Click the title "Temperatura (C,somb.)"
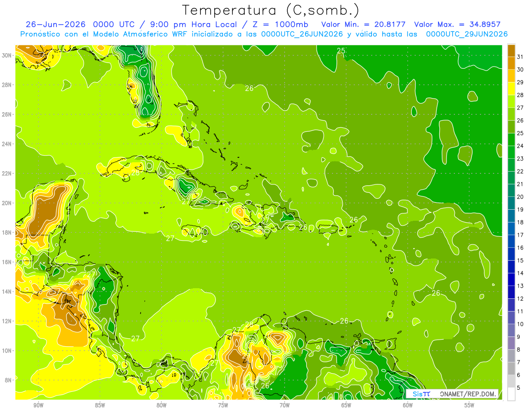The width and height of the screenshot is (532, 411). click(x=271, y=10)
